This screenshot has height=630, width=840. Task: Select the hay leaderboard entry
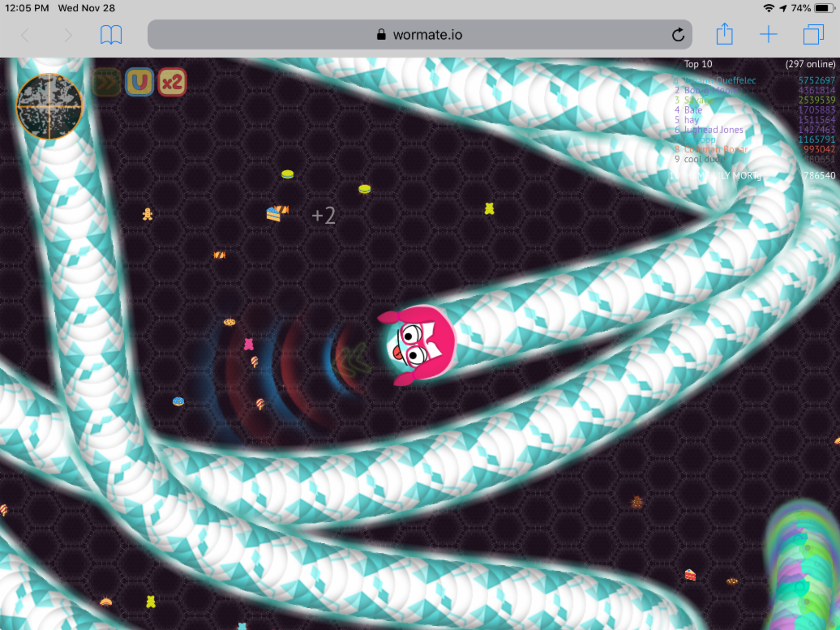692,120
